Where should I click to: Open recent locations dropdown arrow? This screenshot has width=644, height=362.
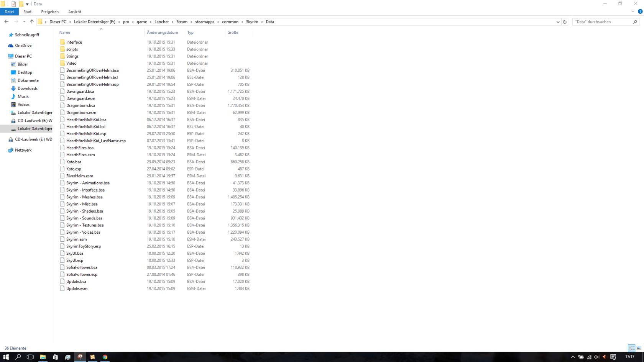(24, 22)
